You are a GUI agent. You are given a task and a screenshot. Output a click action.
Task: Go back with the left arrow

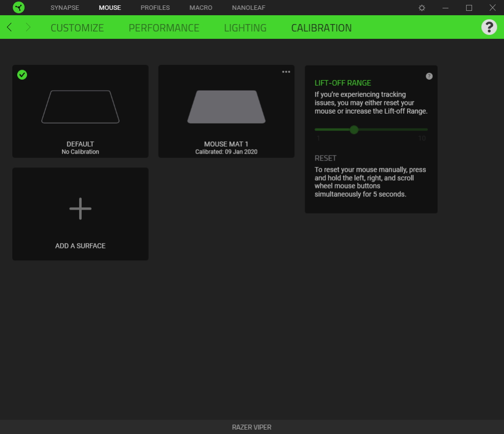[x=9, y=27]
